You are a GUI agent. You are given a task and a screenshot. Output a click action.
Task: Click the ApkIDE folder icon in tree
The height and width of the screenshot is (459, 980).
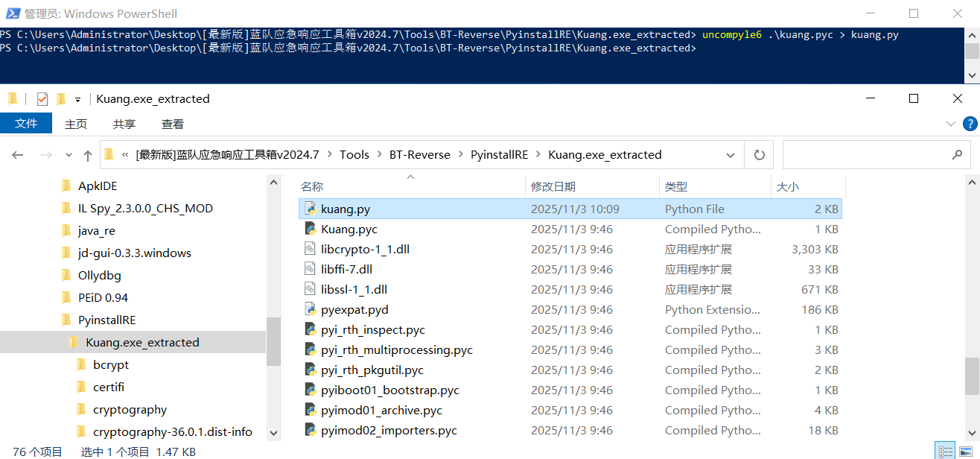[x=66, y=186]
